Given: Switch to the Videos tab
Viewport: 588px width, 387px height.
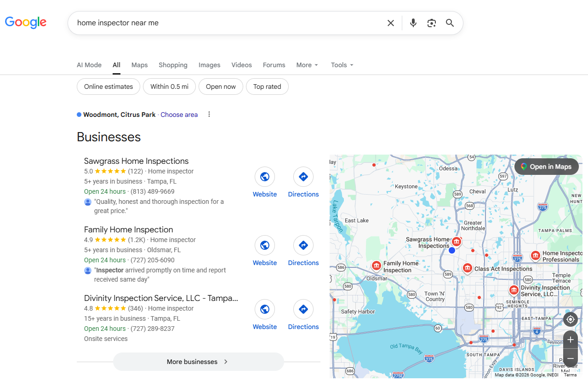Looking at the screenshot, I should (x=242, y=65).
